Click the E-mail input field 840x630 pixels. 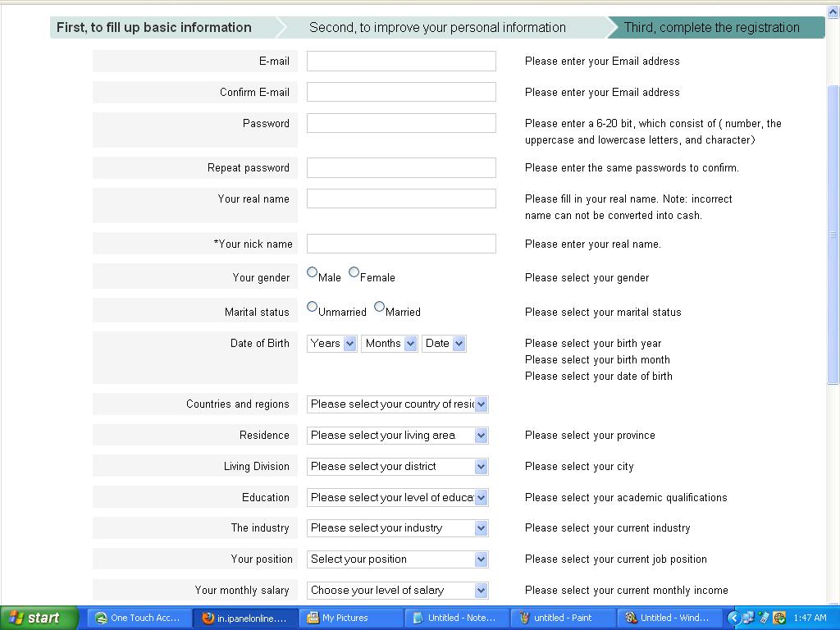[x=401, y=61]
